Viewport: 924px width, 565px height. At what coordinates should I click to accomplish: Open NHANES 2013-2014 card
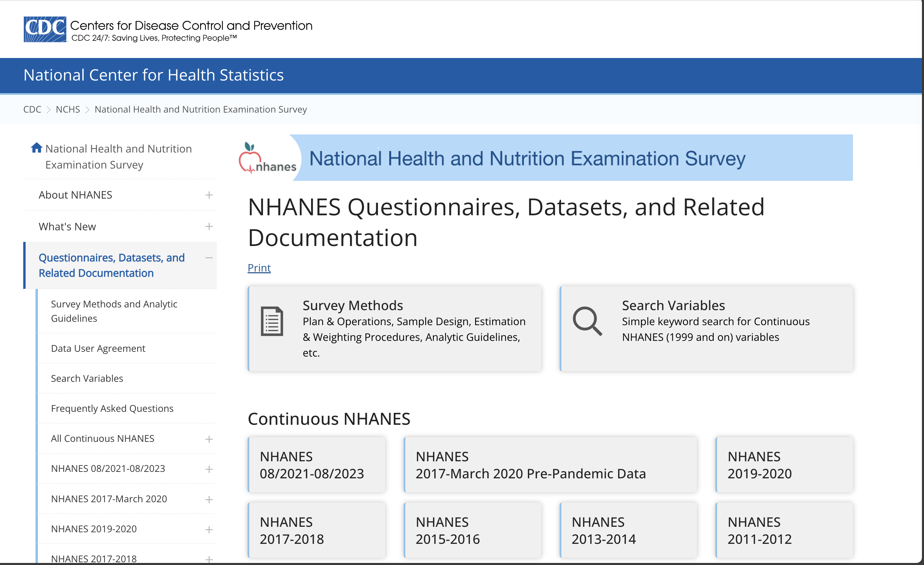pos(629,530)
